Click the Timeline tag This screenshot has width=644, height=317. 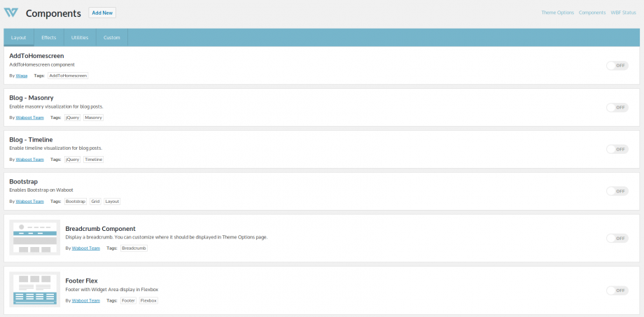coord(93,160)
